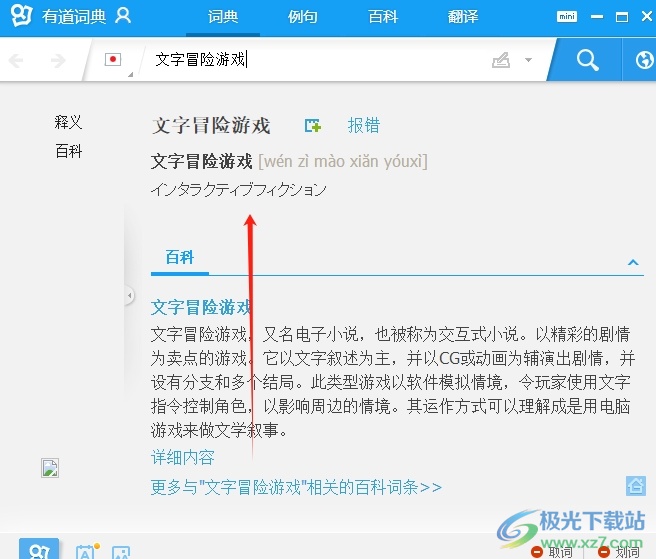Image resolution: width=656 pixels, height=559 pixels.
Task: Click the back-to-top icon at bottom right
Action: (635, 486)
